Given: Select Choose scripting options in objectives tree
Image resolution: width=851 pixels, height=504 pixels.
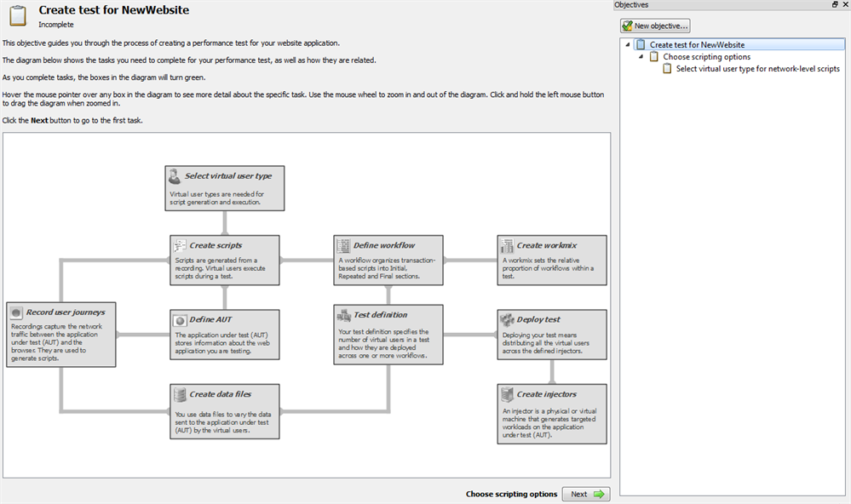Looking at the screenshot, I should [x=706, y=57].
